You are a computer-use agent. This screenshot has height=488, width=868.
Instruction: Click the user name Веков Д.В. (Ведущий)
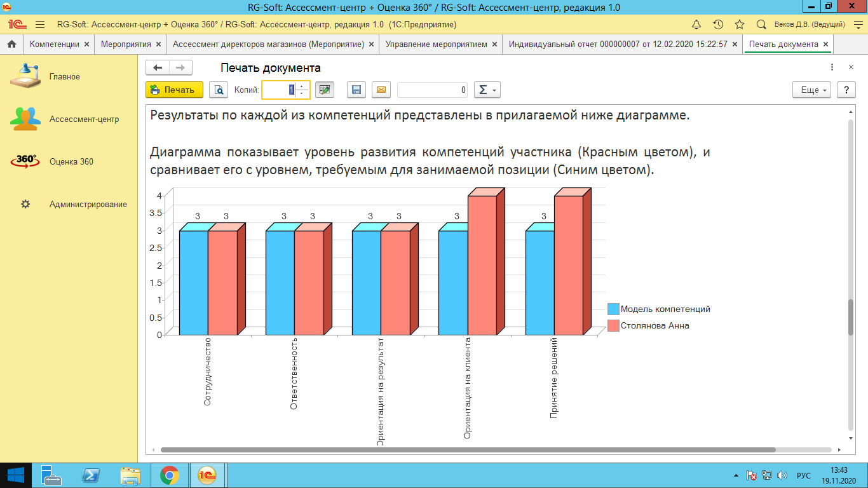(x=810, y=24)
